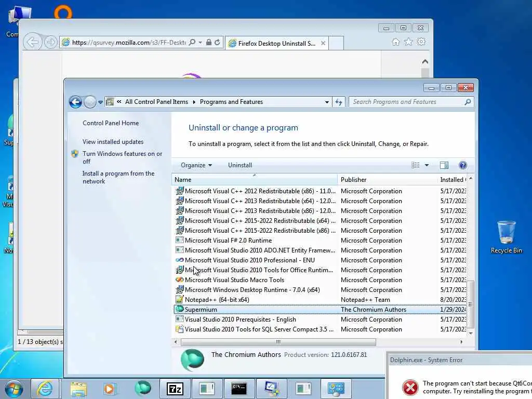Image resolution: width=532 pixels, height=399 pixels.
Task: Select Visual Studio 2010 Prerequisites - English
Action: [320, 320]
